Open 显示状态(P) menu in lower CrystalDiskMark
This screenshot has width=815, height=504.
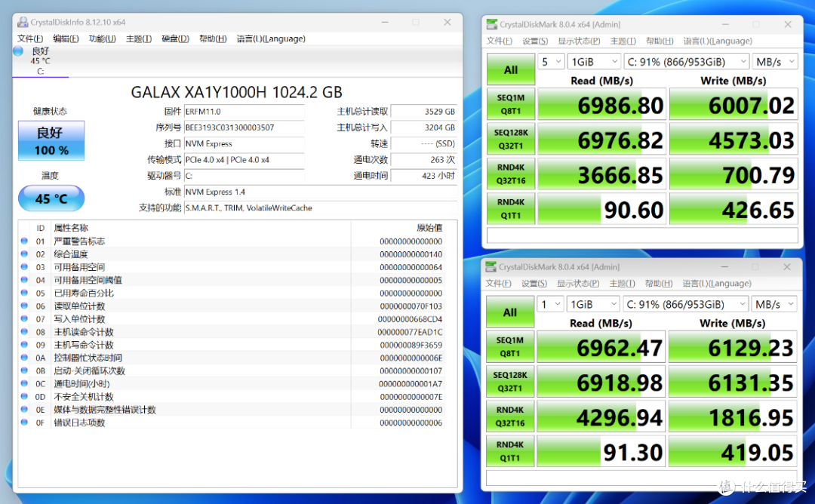coord(578,284)
